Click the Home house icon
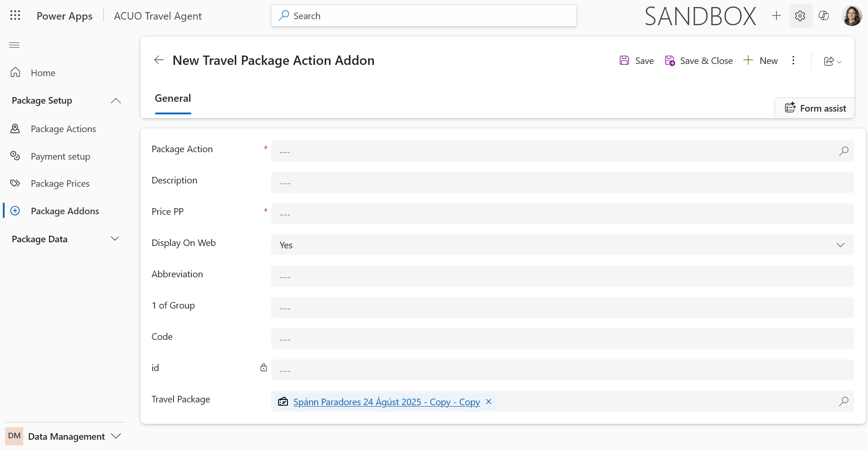 [x=15, y=72]
